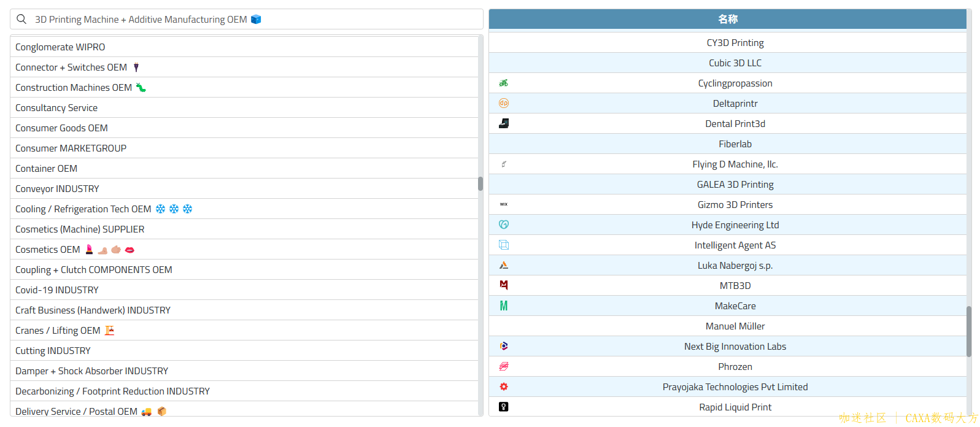Click the Cyclingpropassion bicycle logo
Image resolution: width=980 pixels, height=427 pixels.
point(504,83)
